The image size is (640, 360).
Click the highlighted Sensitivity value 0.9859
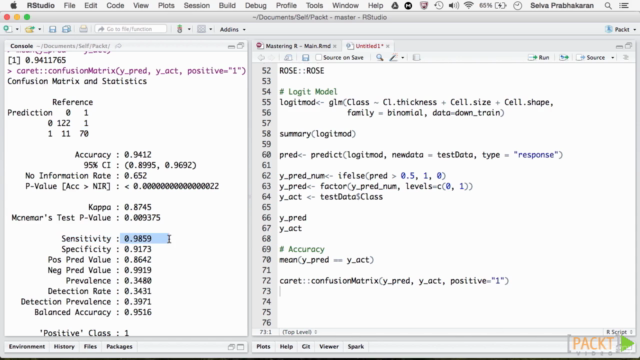138,238
